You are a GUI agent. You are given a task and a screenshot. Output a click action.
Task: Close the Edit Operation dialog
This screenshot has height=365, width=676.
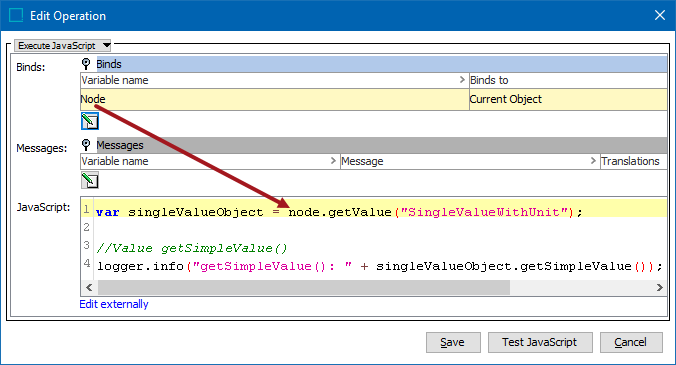click(x=660, y=16)
